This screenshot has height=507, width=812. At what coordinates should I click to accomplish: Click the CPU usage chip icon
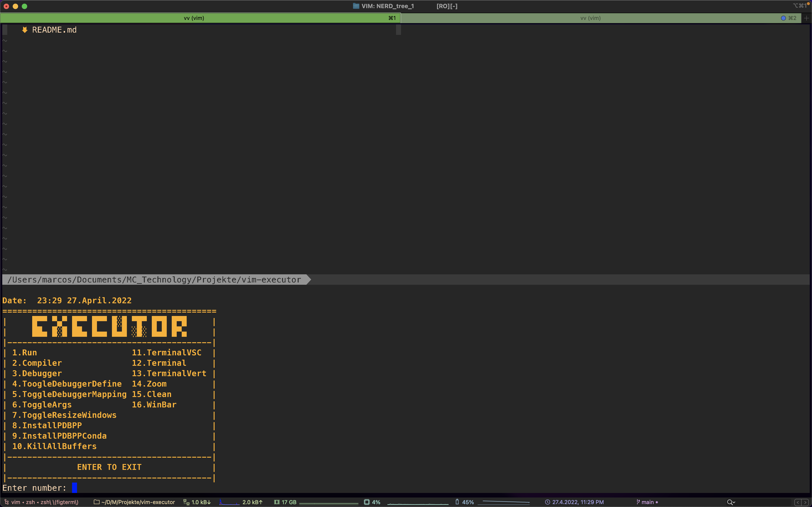pos(367,502)
